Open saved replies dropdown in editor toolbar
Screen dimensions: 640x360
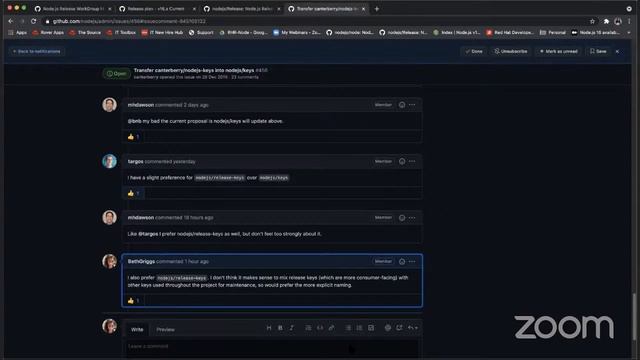point(413,328)
